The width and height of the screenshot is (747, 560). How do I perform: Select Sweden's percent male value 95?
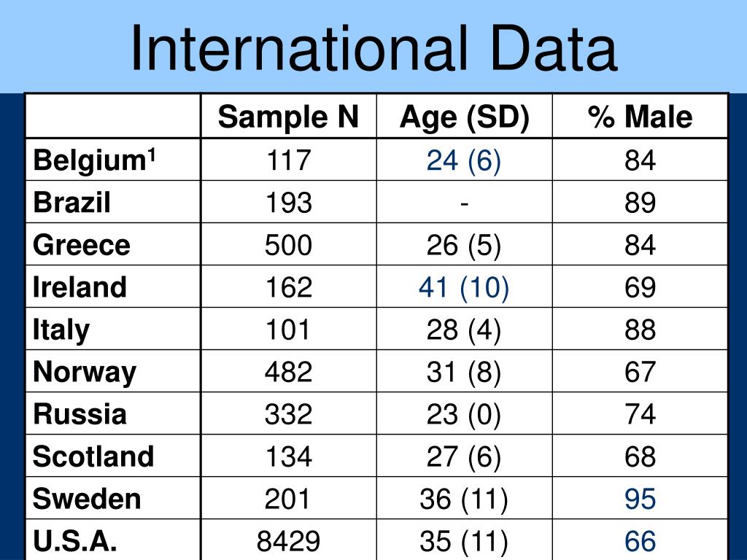[x=640, y=499]
